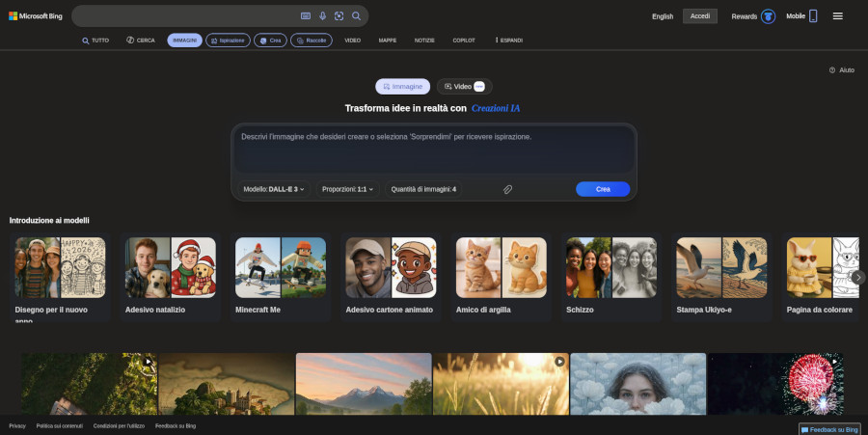Open the Copilot tab

(464, 41)
